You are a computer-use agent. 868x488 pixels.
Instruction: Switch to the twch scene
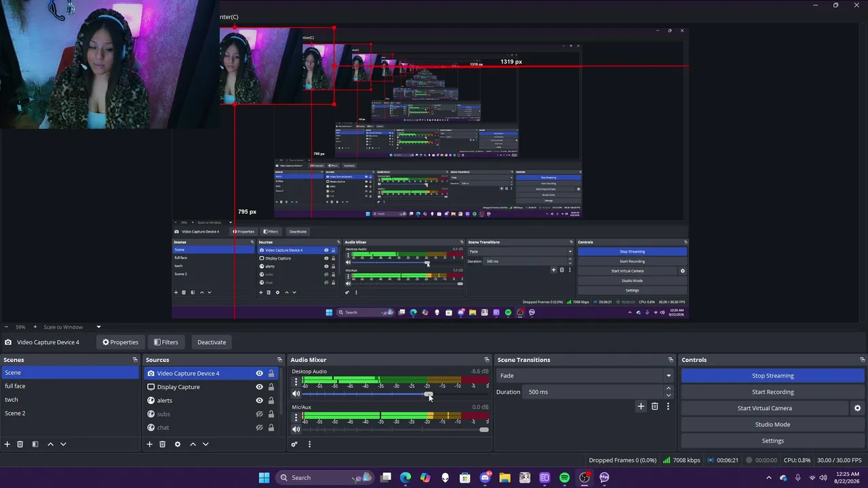(x=70, y=400)
